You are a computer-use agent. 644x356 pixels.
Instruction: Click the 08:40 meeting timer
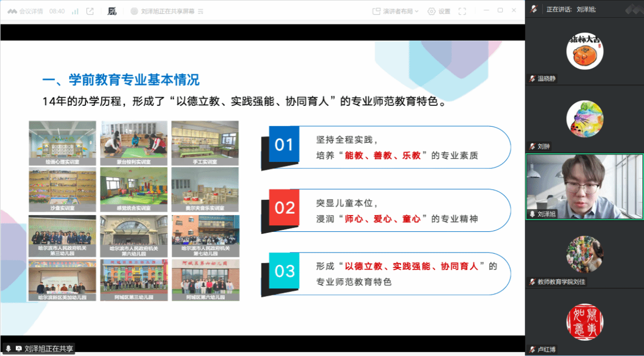coord(57,11)
